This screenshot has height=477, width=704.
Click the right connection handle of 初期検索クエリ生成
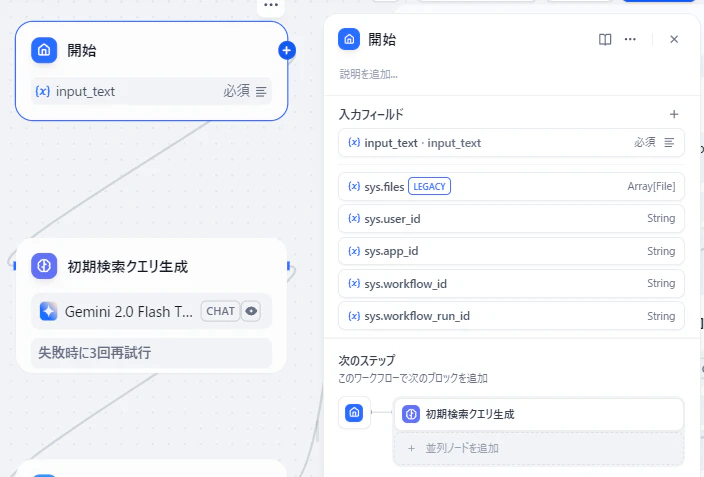(x=288, y=266)
